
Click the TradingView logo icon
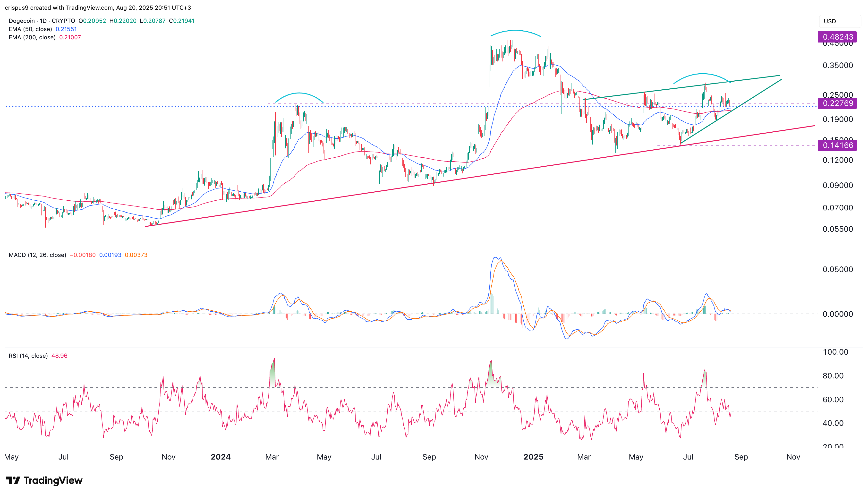[13, 480]
